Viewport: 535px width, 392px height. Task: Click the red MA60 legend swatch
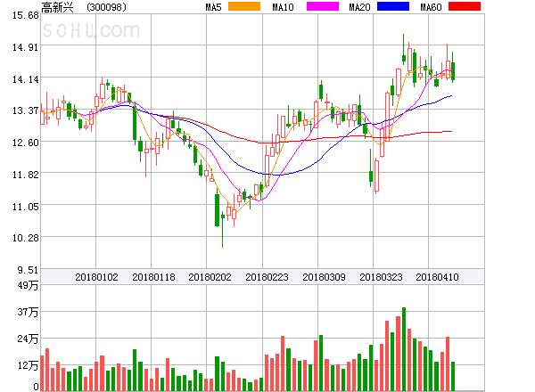coord(465,6)
